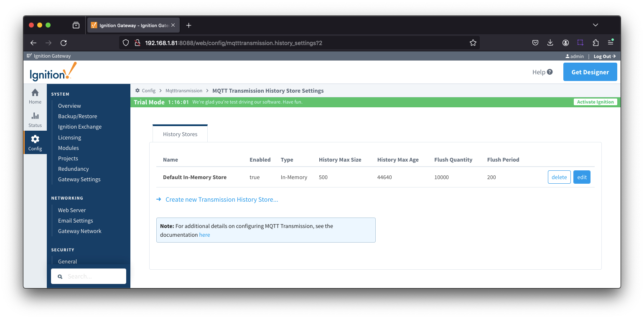The height and width of the screenshot is (319, 644).
Task: Open browser downloads icon
Action: (550, 43)
